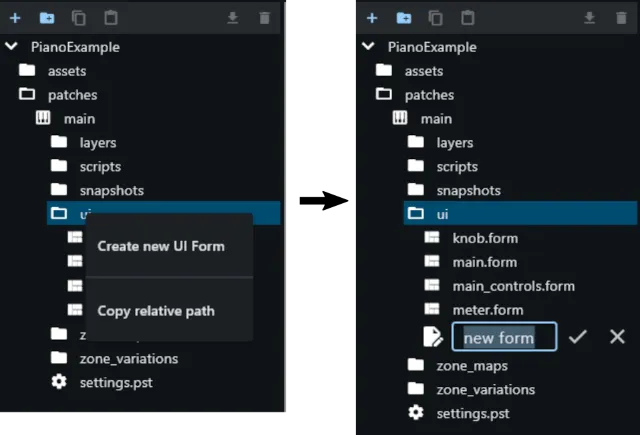The width and height of the screenshot is (640, 435).
Task: Click the copy icon in right panel toolbar
Action: [436, 18]
